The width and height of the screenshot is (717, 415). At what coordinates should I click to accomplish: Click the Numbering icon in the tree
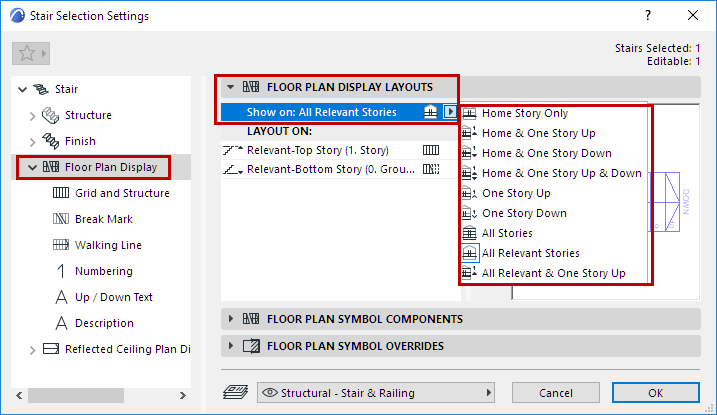[x=59, y=271]
